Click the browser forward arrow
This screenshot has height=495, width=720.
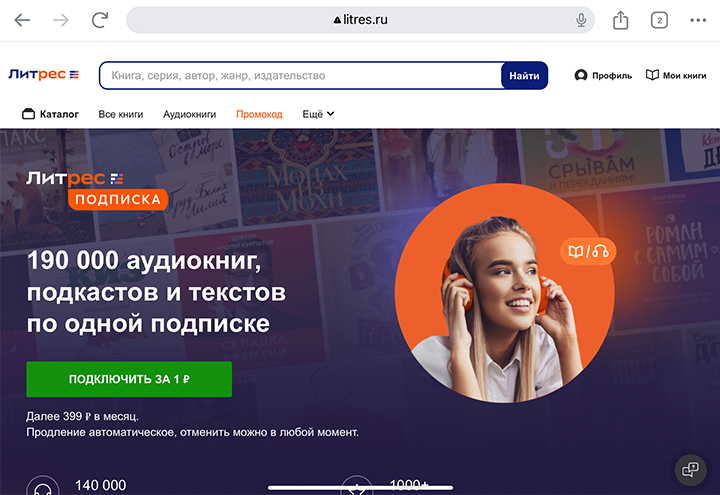61,20
